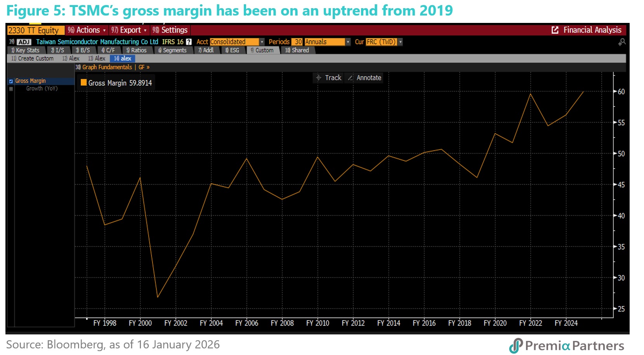Click the Annotate pencil icon
The height and width of the screenshot is (355, 644).
(351, 78)
